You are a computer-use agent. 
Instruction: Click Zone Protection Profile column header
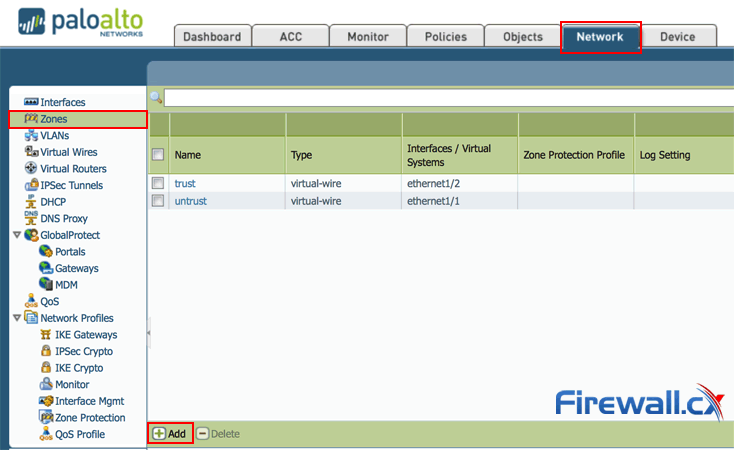(576, 155)
